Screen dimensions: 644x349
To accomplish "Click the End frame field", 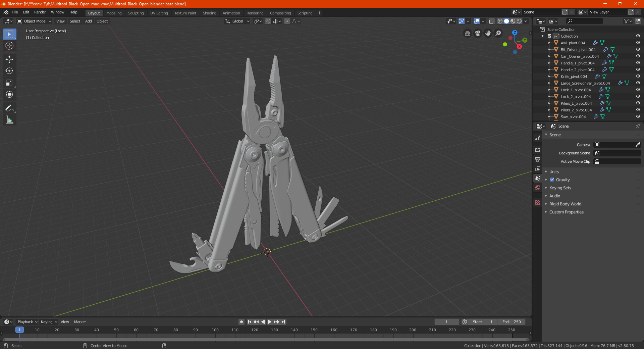I will (x=512, y=322).
